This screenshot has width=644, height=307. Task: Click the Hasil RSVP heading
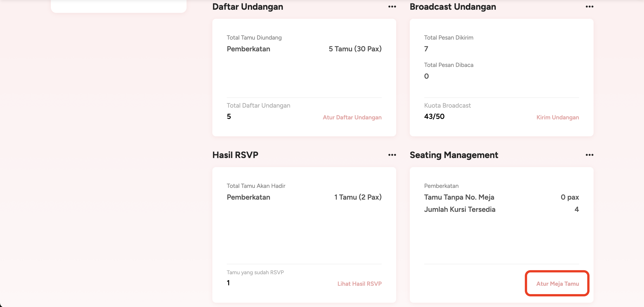pos(235,155)
